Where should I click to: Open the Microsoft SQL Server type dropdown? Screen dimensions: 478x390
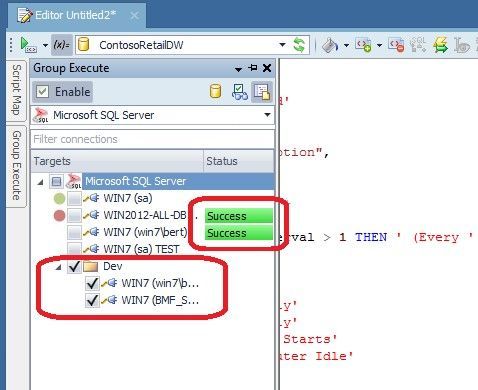tap(267, 115)
